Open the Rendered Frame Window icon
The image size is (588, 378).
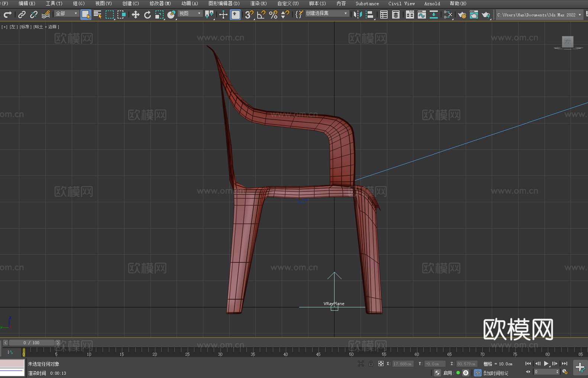474,14
